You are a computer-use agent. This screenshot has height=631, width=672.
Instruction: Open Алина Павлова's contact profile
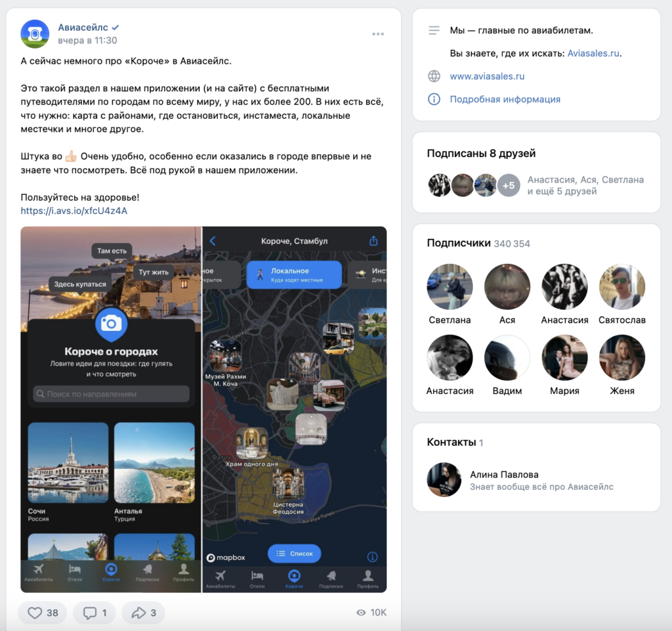coord(504,474)
